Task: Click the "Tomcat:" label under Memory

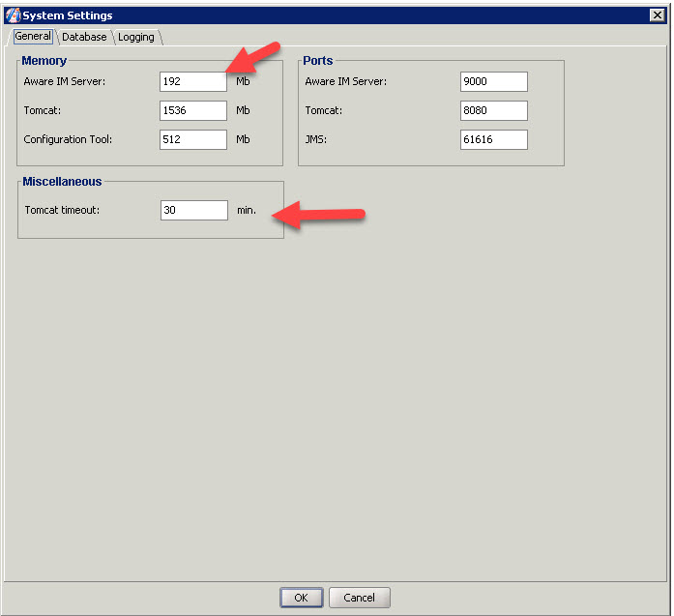Action: coord(43,110)
